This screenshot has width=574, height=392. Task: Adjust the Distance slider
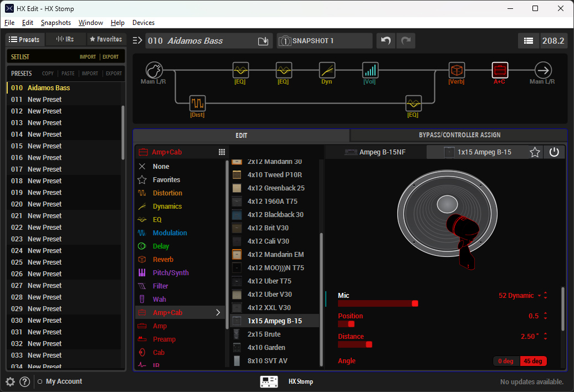(355, 344)
